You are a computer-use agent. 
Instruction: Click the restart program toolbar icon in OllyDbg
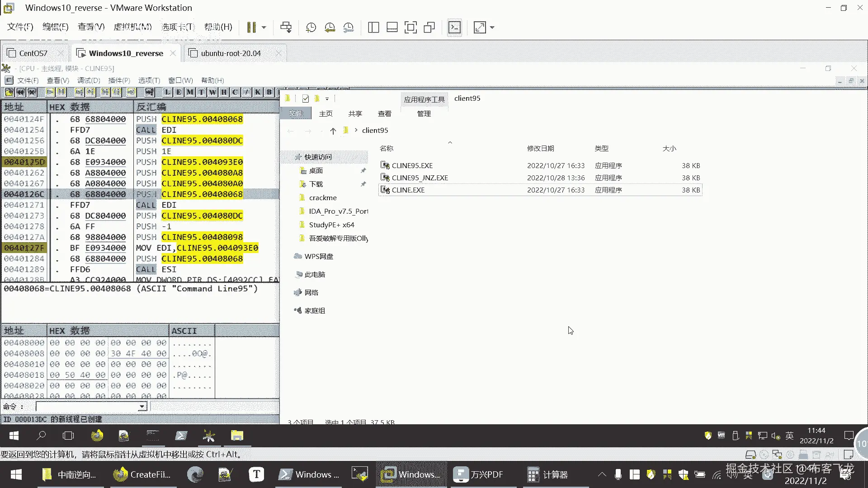click(x=21, y=92)
